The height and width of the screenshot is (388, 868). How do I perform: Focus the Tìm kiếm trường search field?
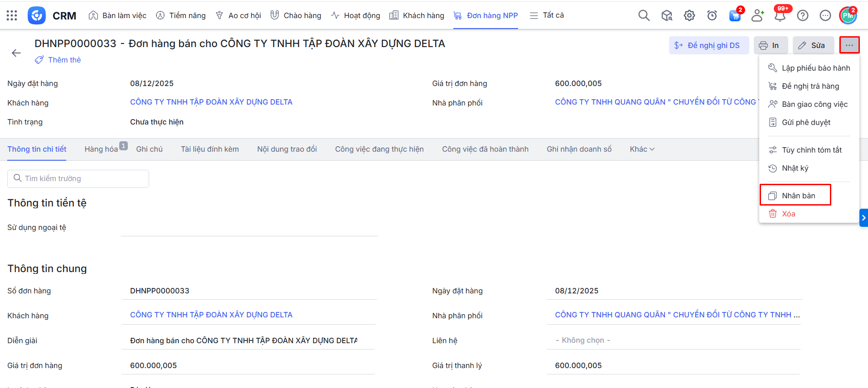tap(82, 178)
